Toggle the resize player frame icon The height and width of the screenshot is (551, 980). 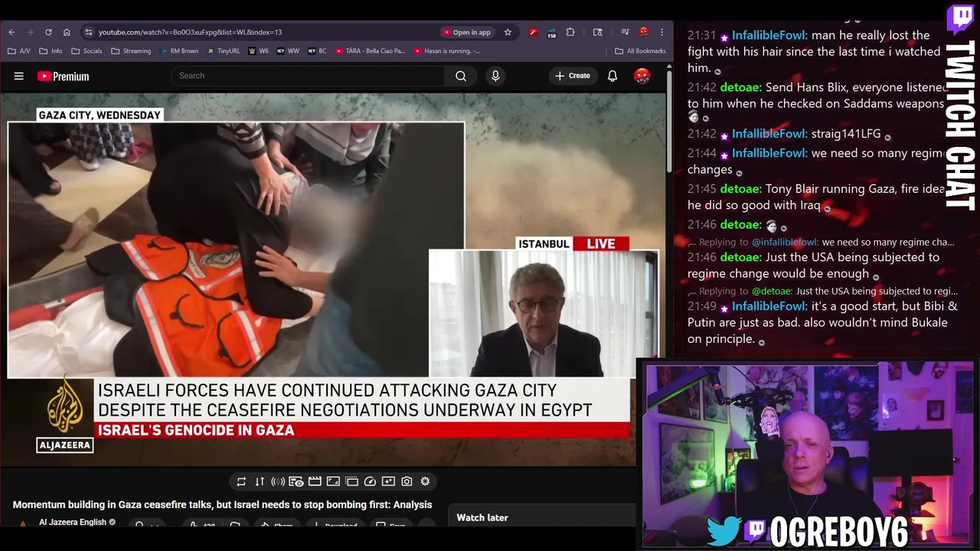tap(333, 481)
